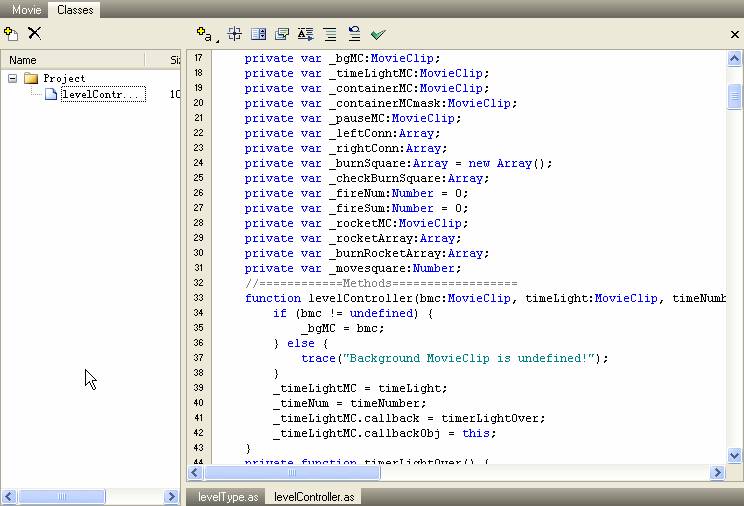Add a new class file icon
Image resolution: width=744 pixels, height=506 pixels.
pyautogui.click(x=11, y=34)
